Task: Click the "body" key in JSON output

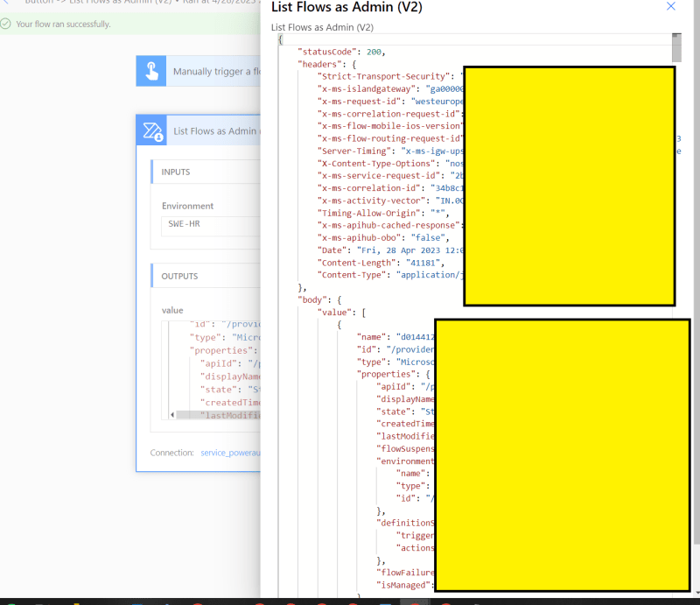Action: click(x=312, y=299)
